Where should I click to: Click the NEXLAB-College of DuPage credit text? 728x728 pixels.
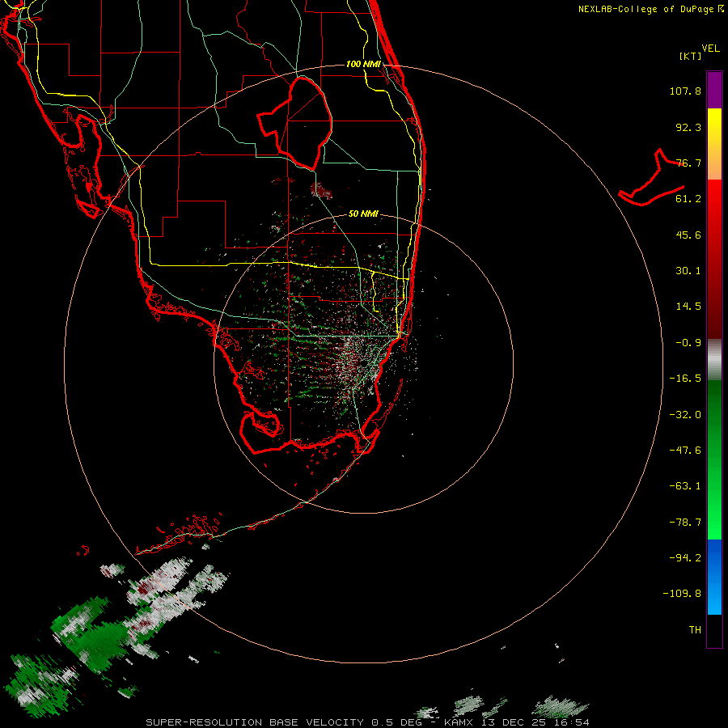click(650, 9)
